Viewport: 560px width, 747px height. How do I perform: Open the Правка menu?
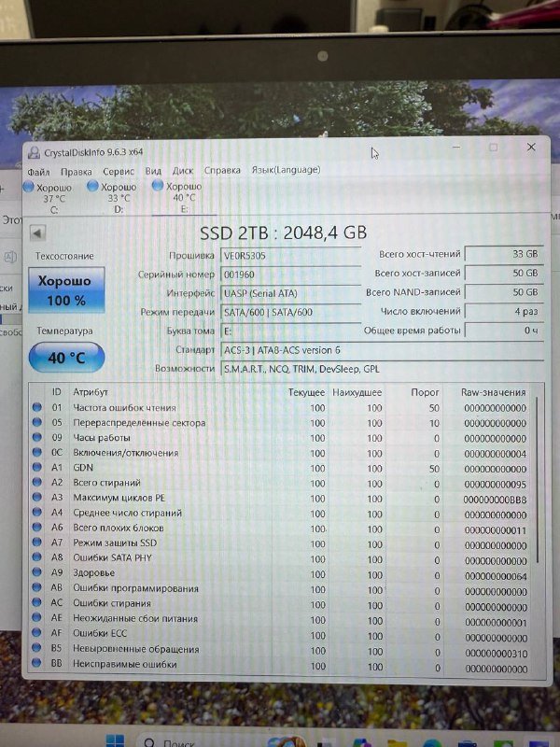[77, 172]
